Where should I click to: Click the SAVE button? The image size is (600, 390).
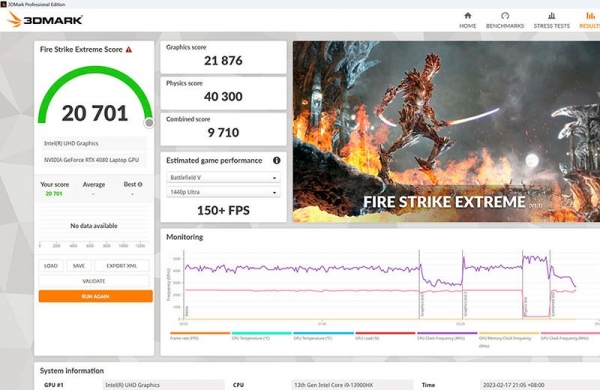coord(79,266)
